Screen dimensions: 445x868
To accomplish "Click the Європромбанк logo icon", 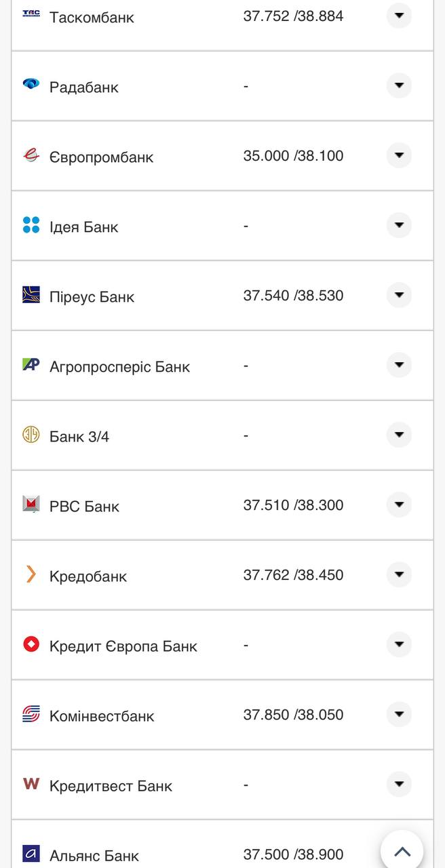I will pyautogui.click(x=31, y=155).
